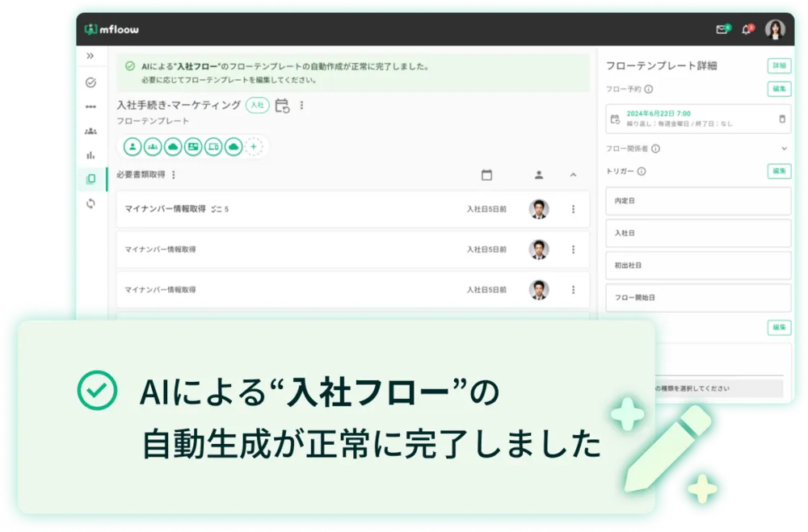Click 編集 button for トリガー
Screen dimensions: 808x532
tap(779, 170)
